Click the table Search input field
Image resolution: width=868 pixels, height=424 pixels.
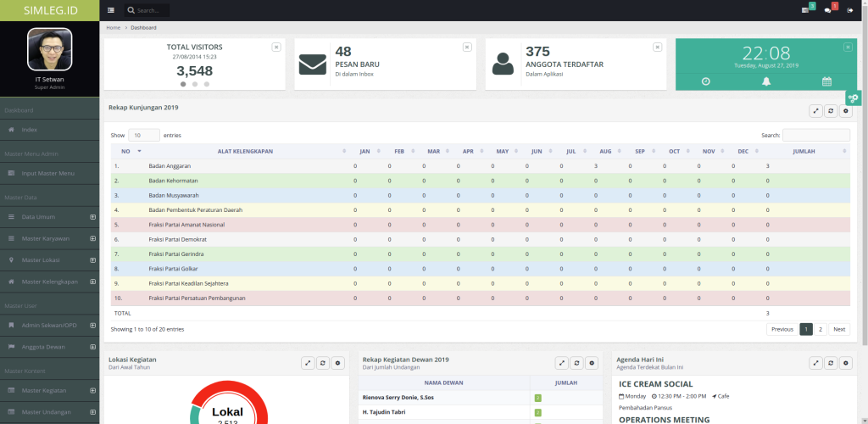(x=816, y=135)
